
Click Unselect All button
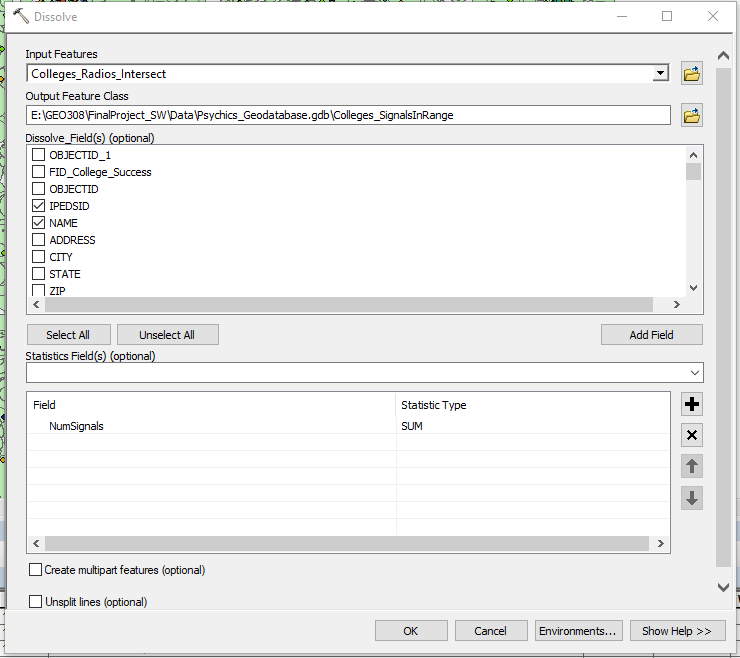tap(168, 335)
